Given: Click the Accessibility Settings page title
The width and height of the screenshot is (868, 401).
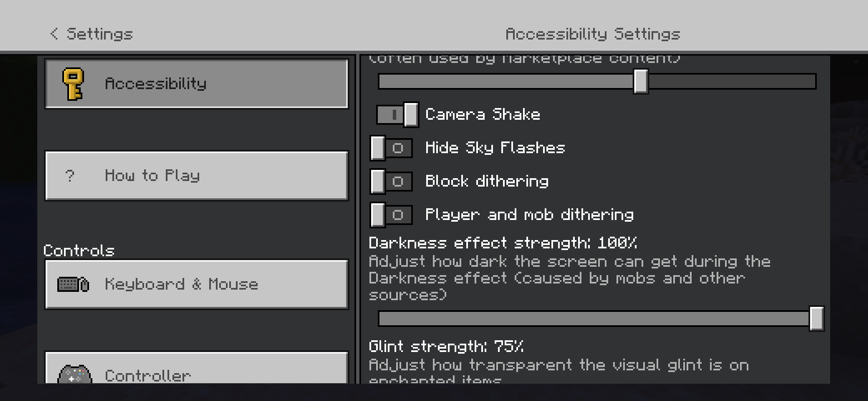Looking at the screenshot, I should (593, 34).
